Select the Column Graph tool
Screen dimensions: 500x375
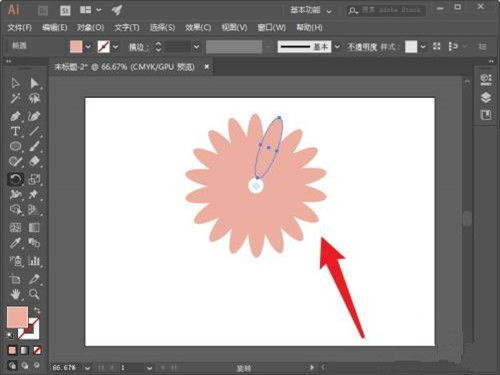tap(34, 261)
